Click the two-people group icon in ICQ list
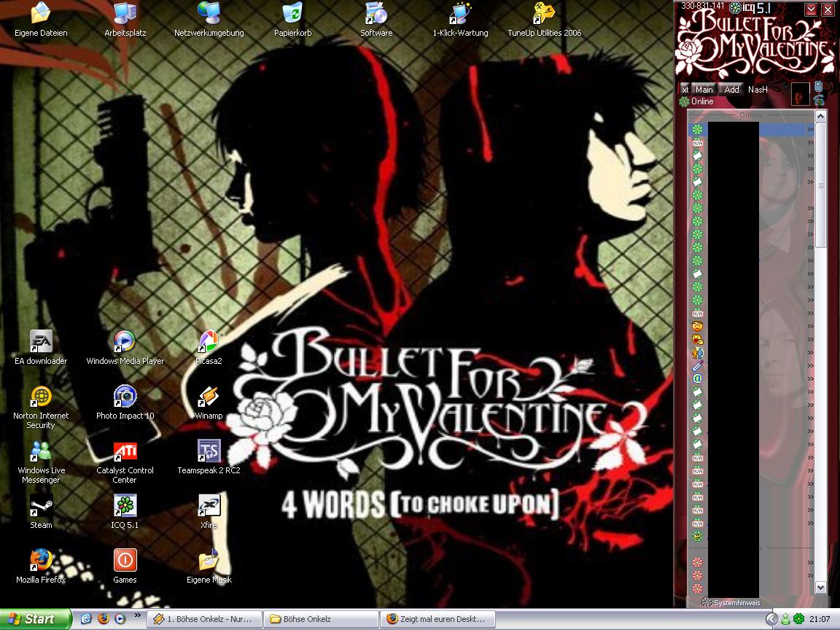The image size is (840, 630). pyautogui.click(x=697, y=352)
